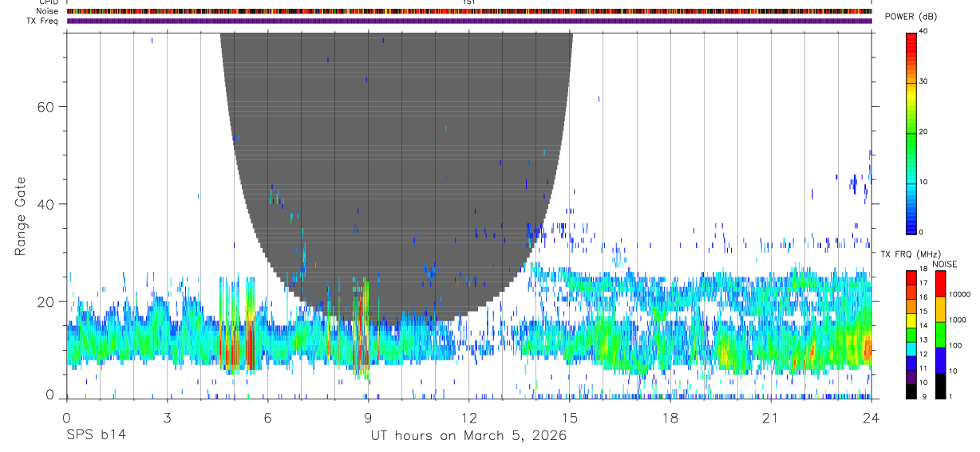This screenshot has height=452, width=980.
Task: Select the purple TX Freq strip above the plot
Action: (x=469, y=21)
